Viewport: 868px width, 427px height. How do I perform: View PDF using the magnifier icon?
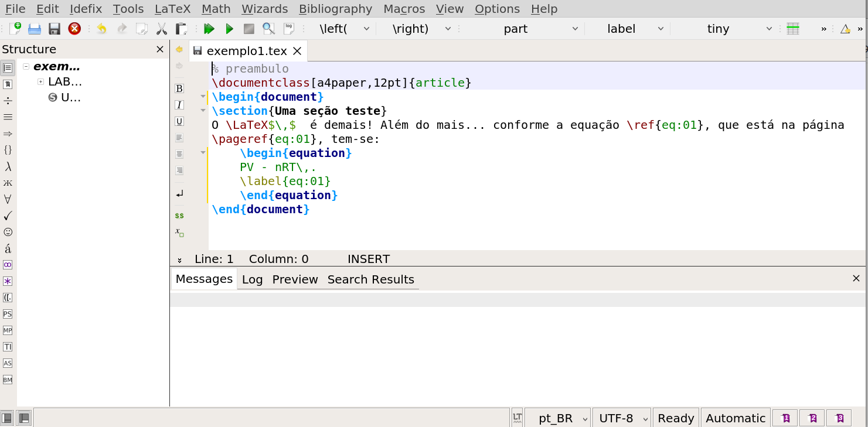268,28
